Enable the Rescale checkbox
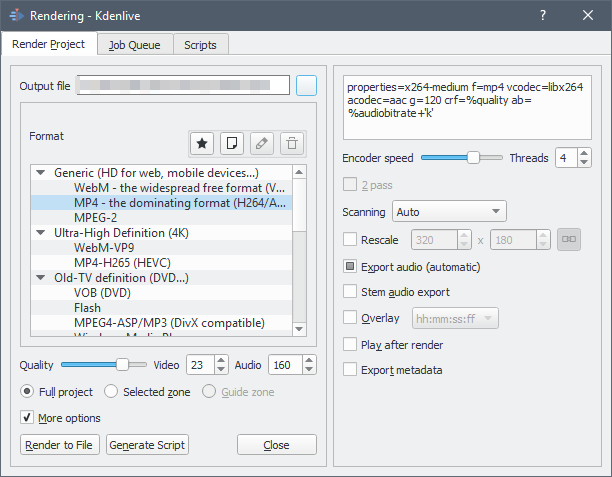The image size is (612, 477). pos(350,240)
